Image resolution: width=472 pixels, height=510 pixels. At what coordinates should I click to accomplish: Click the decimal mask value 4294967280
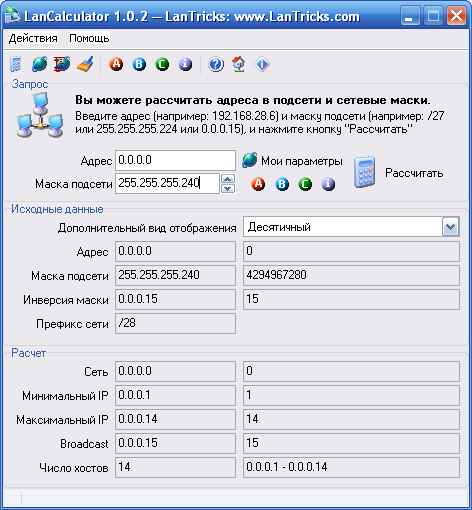351,275
